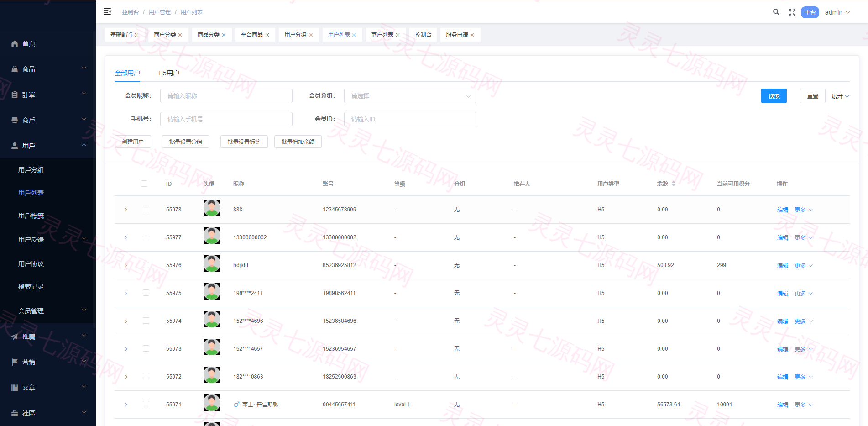Click avatar thumbnail of user 55978
This screenshot has width=868, height=426.
(x=212, y=208)
